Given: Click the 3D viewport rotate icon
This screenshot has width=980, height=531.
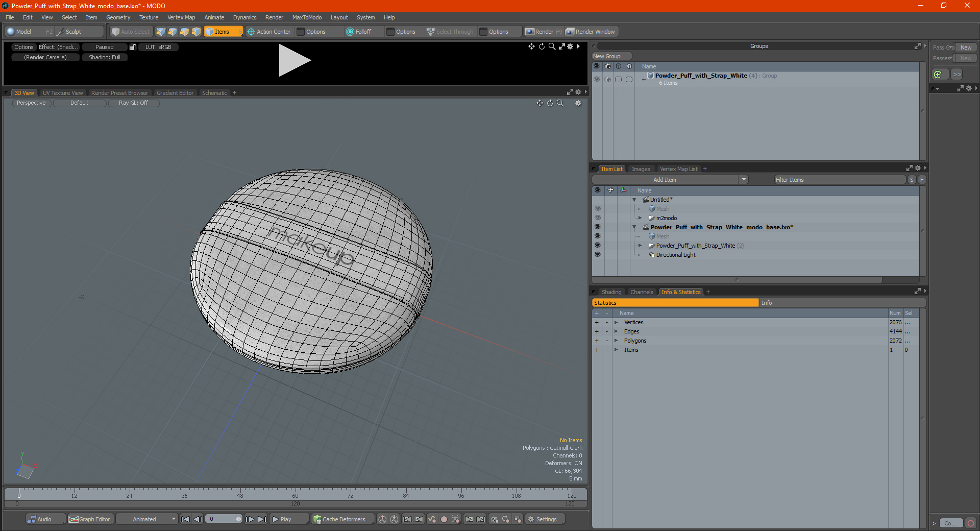Looking at the screenshot, I should pyautogui.click(x=550, y=103).
